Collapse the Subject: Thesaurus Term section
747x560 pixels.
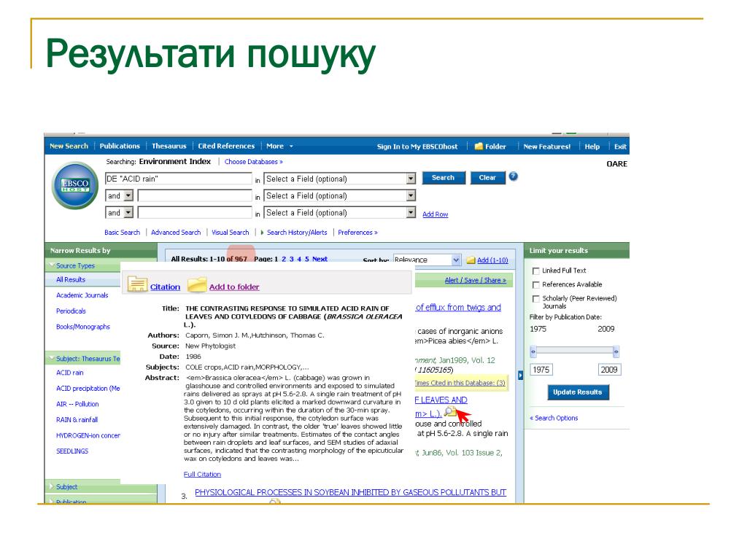[x=51, y=358]
